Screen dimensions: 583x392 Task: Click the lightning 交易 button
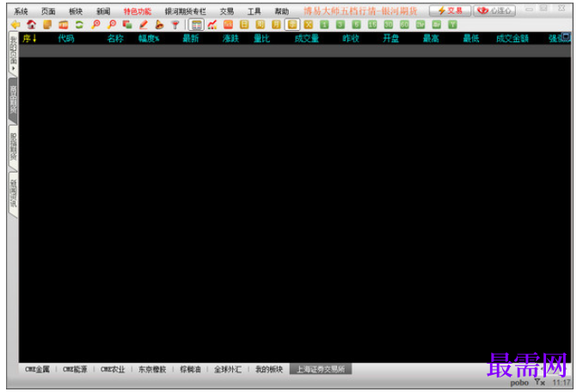tap(450, 11)
